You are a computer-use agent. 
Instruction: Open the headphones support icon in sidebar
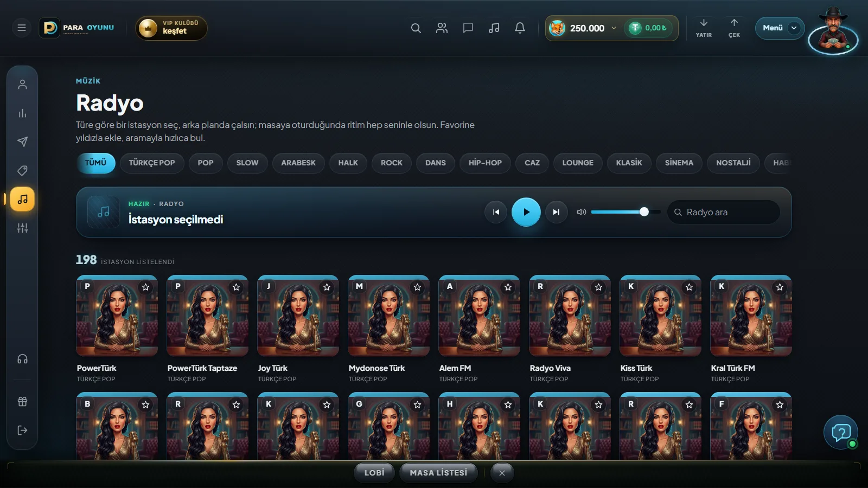click(x=22, y=359)
